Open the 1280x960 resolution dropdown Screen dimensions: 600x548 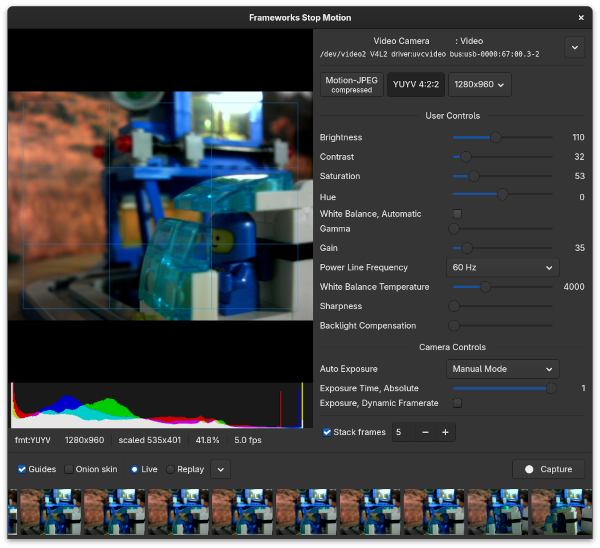[479, 85]
